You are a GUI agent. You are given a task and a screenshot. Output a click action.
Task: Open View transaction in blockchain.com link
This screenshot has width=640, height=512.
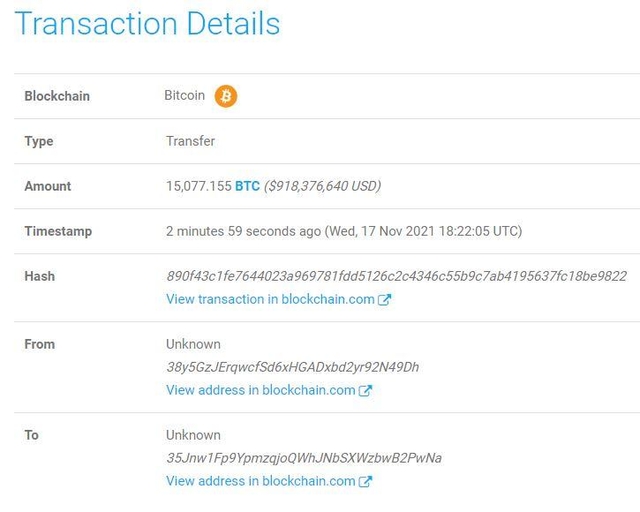click(270, 299)
